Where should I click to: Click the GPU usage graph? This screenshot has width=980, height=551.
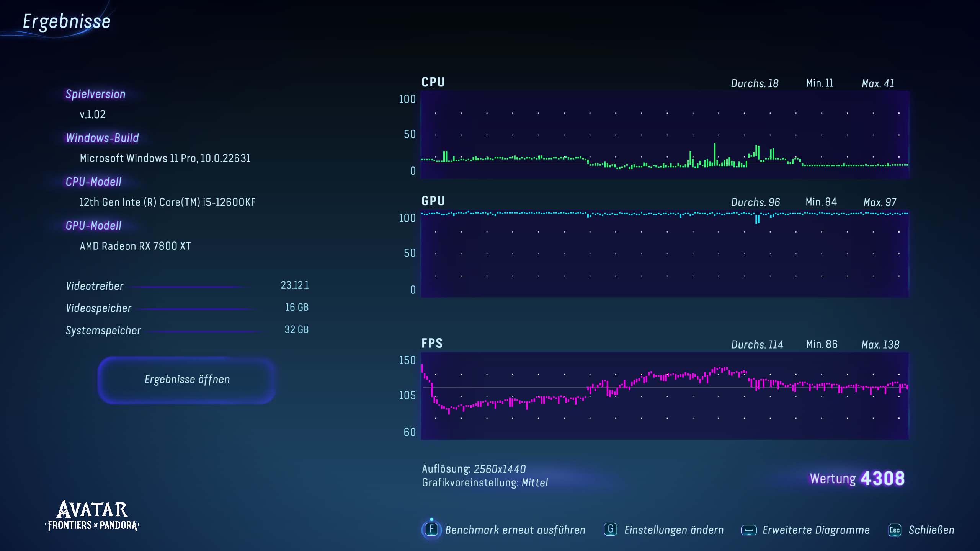pyautogui.click(x=665, y=254)
